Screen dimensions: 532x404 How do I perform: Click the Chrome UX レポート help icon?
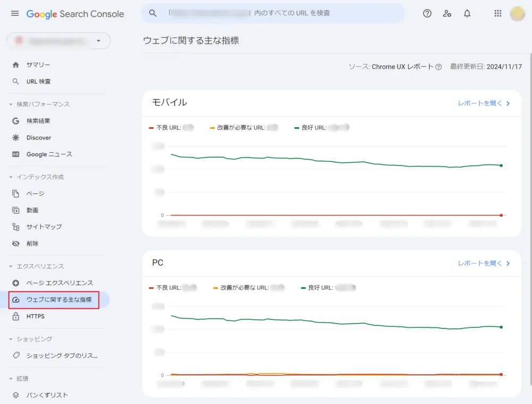tap(438, 67)
